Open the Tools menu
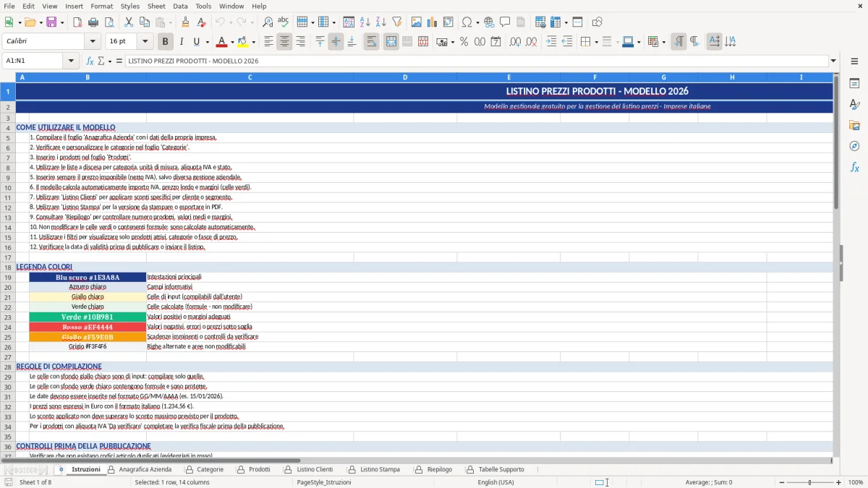 tap(203, 6)
